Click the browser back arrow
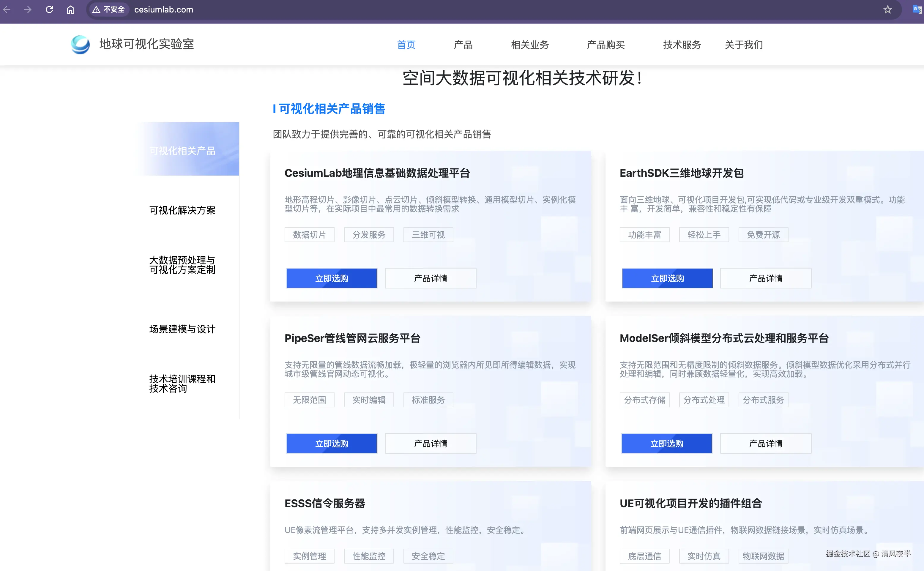This screenshot has width=924, height=571. pos(7,10)
